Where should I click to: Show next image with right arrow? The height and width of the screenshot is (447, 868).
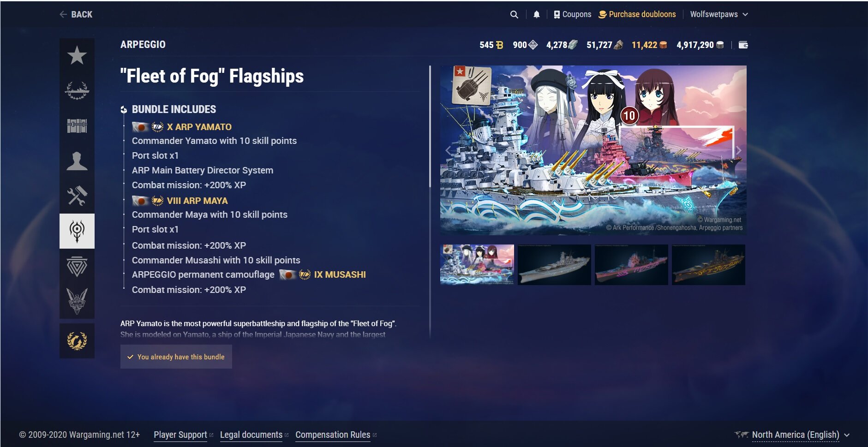click(738, 150)
